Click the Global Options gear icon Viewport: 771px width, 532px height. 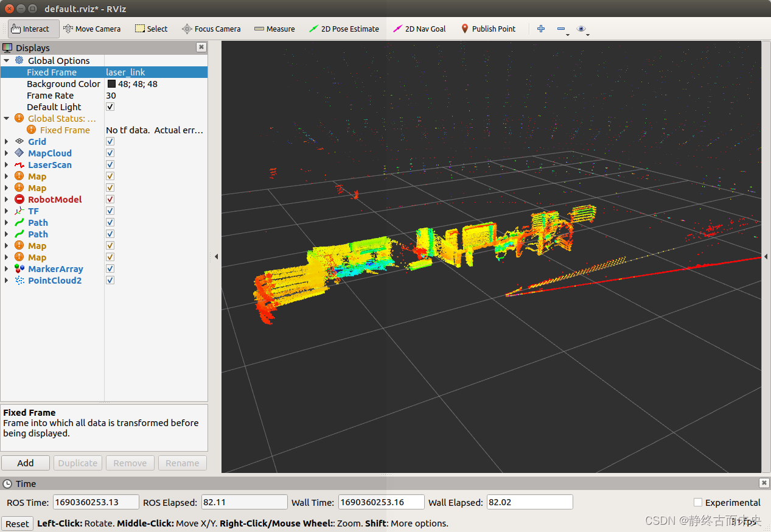click(x=19, y=60)
